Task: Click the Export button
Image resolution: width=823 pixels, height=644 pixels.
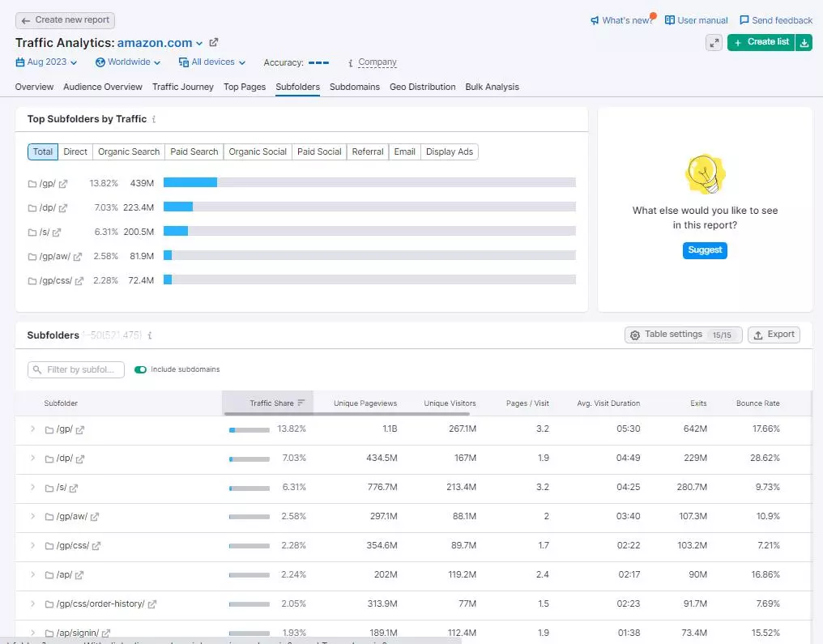Action: click(774, 335)
